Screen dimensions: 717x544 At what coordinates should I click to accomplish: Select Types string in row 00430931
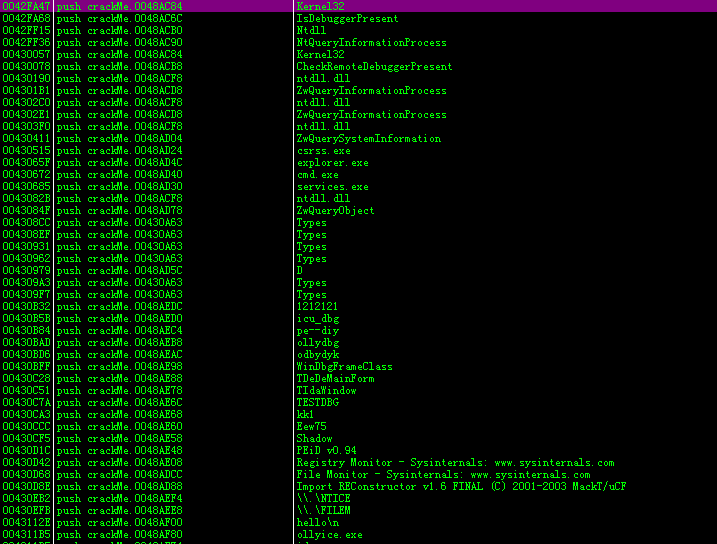[311, 246]
